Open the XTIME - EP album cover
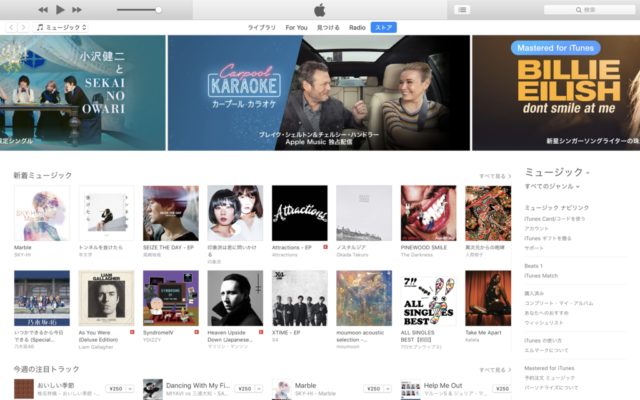This screenshot has width=640, height=400. pos(300,298)
